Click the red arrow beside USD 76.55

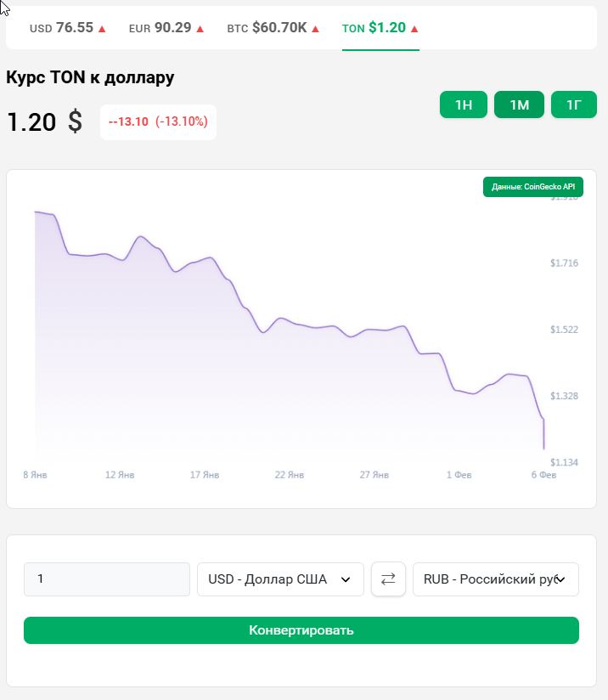pos(102,28)
